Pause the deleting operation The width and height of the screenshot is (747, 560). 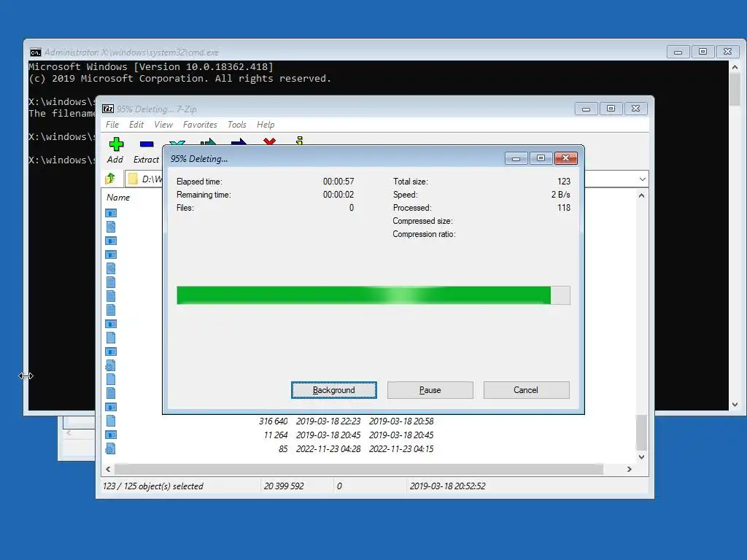click(430, 390)
